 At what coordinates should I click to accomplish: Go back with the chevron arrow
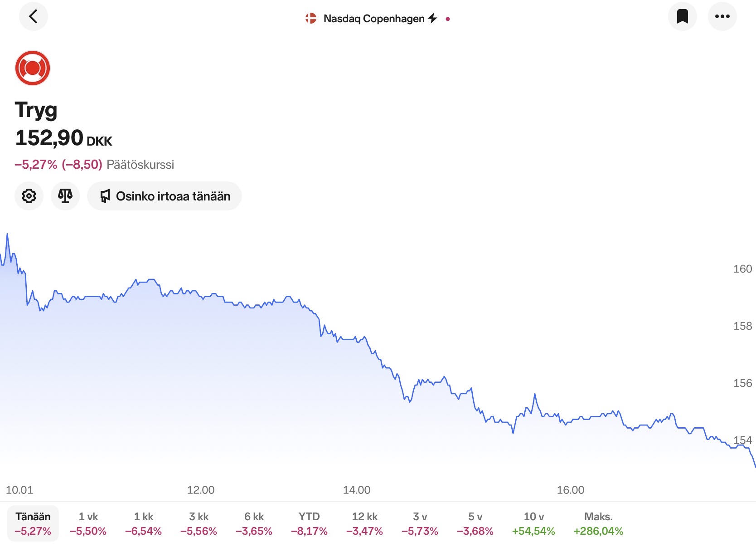point(33,17)
